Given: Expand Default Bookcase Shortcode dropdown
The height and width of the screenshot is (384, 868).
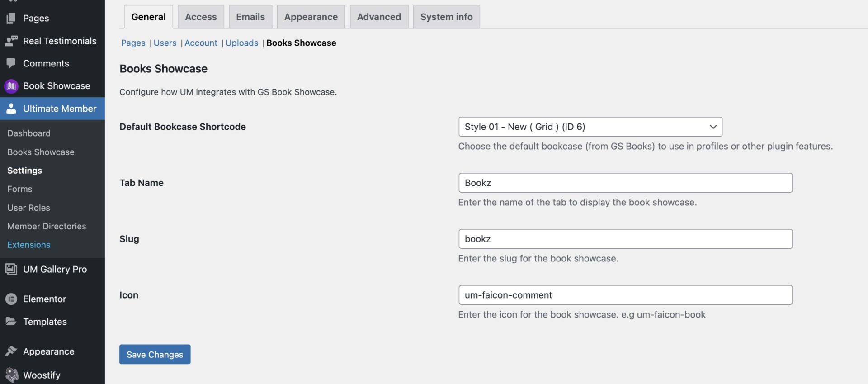Looking at the screenshot, I should click(590, 127).
